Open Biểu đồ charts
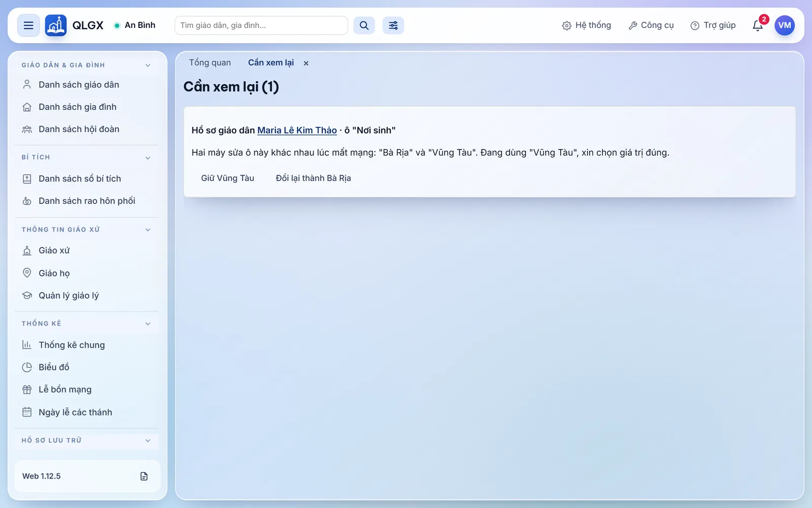Viewport: 812px width, 508px height. click(87, 367)
